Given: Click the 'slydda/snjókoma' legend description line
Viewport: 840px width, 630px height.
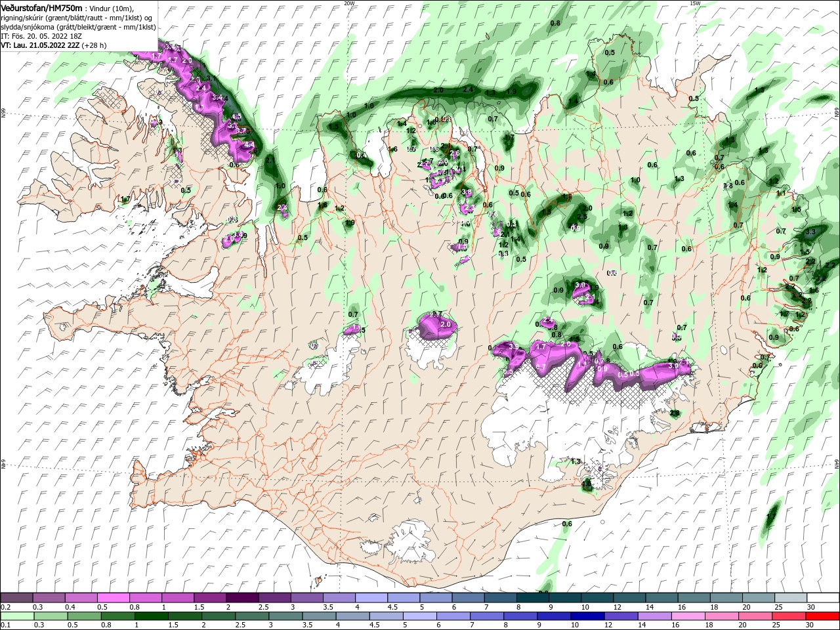Looking at the screenshot, I should point(78,27).
